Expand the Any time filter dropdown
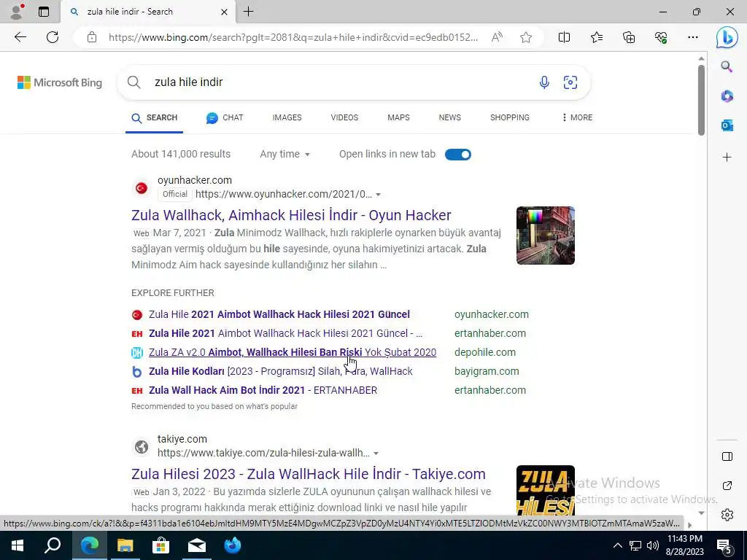The height and width of the screenshot is (560, 747). click(x=285, y=155)
